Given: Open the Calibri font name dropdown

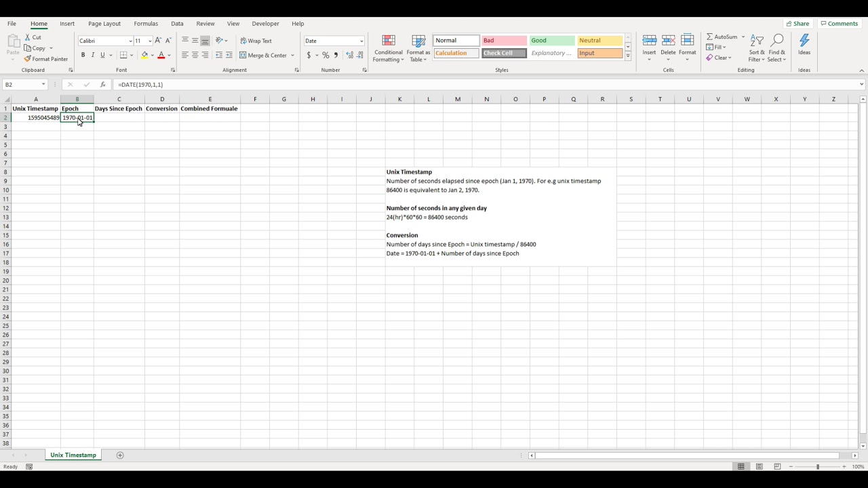Looking at the screenshot, I should (130, 41).
